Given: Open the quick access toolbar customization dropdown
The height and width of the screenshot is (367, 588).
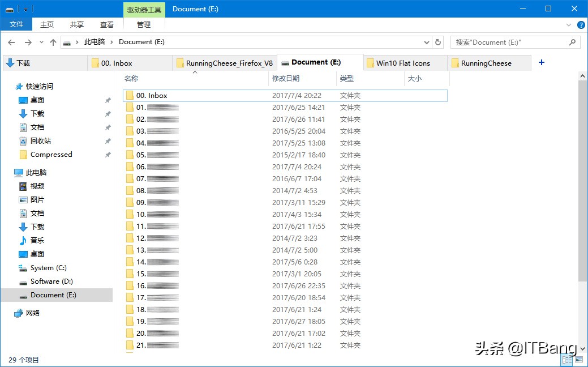Looking at the screenshot, I should 25,8.
